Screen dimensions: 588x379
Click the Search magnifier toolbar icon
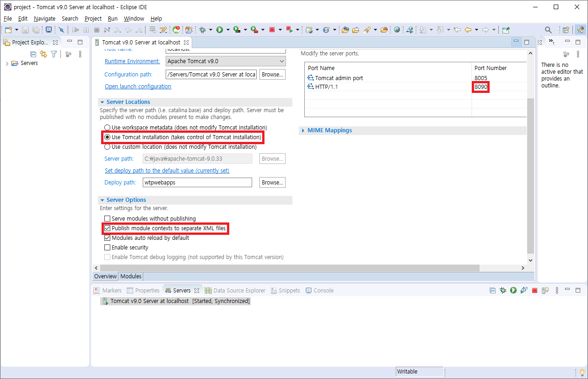coord(548,30)
